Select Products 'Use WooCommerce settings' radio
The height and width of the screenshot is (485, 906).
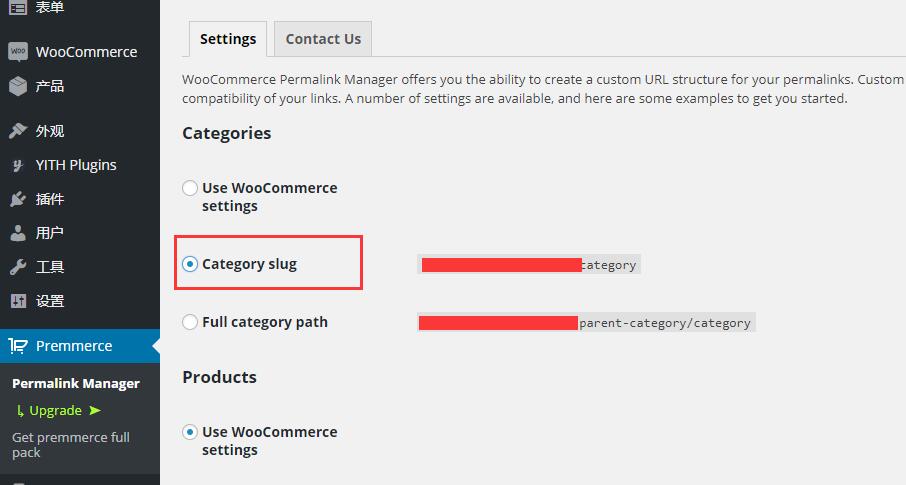pyautogui.click(x=190, y=432)
